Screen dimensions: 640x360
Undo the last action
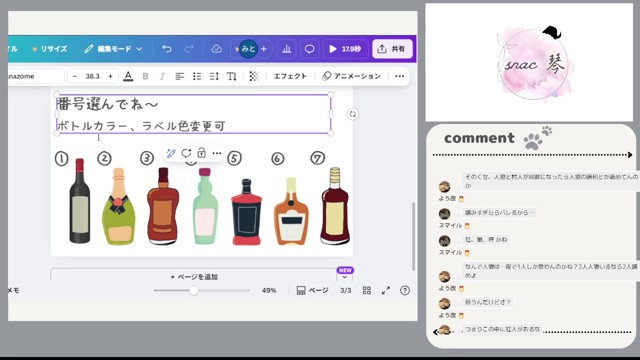pyautogui.click(x=167, y=49)
